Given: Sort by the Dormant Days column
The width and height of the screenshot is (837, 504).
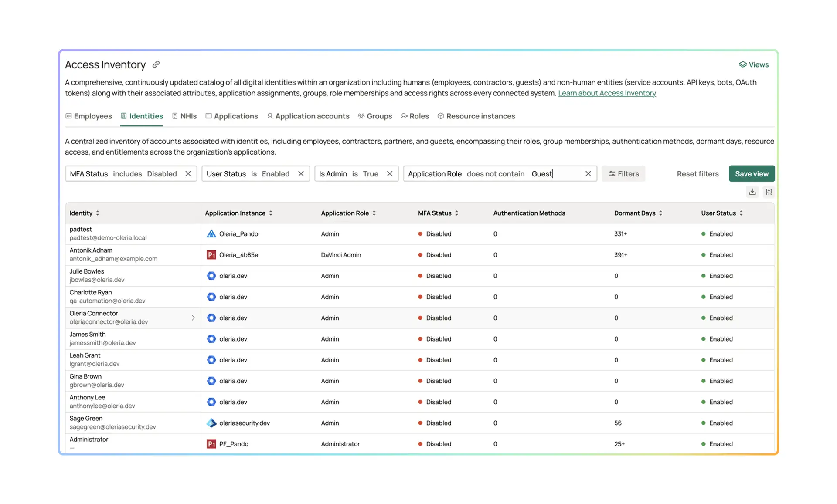Looking at the screenshot, I should tap(661, 213).
